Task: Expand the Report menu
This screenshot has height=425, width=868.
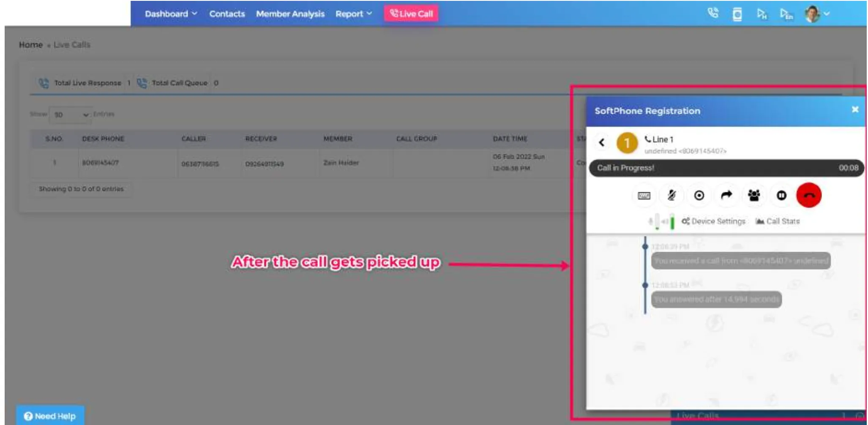Action: tap(354, 14)
